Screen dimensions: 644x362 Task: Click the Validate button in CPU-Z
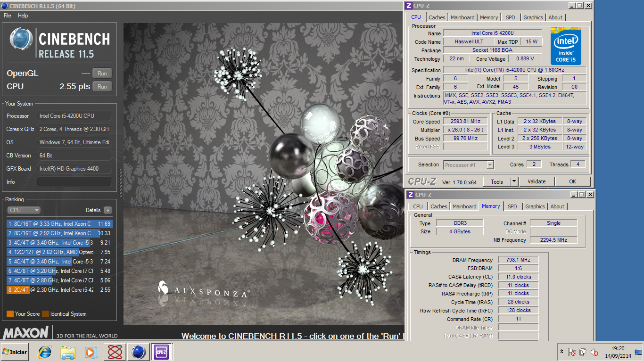[537, 181]
